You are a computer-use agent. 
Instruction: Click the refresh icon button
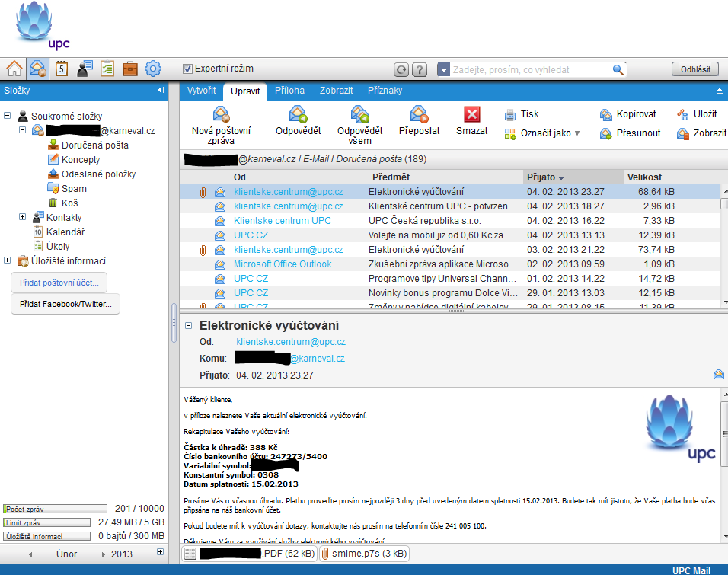[x=401, y=69]
